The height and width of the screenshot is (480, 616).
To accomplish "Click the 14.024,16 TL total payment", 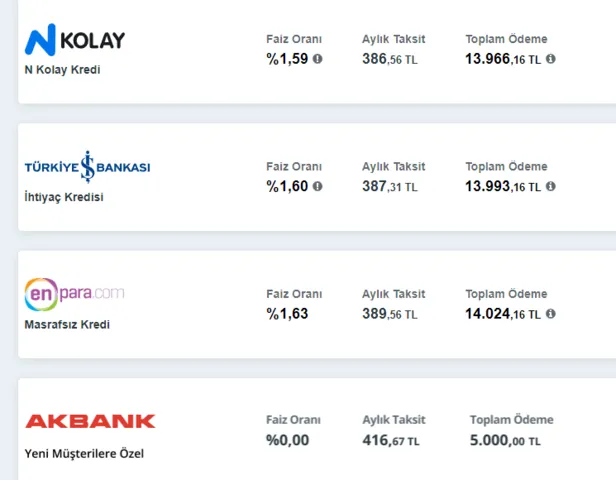I will pos(503,314).
